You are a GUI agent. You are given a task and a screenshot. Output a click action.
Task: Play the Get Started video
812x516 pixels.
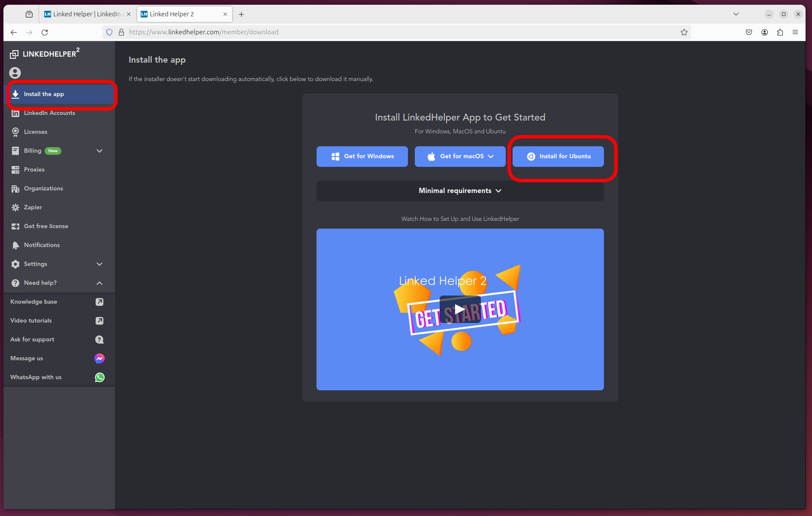tap(460, 309)
